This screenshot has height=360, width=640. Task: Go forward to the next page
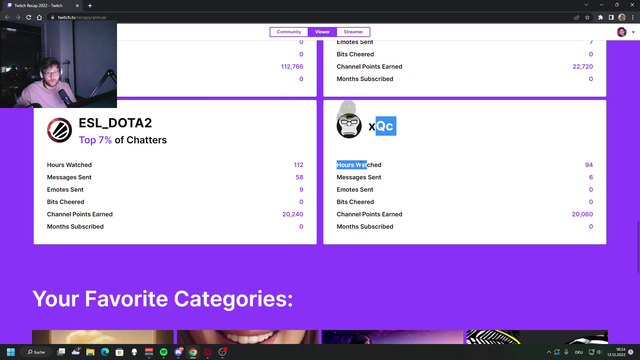(x=18, y=18)
